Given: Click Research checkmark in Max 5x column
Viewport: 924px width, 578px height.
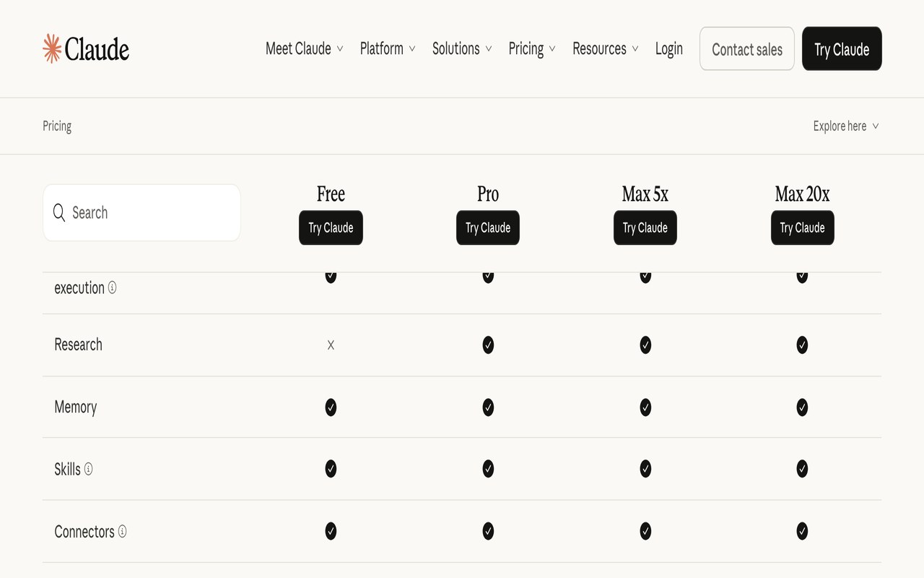Looking at the screenshot, I should click(x=645, y=345).
